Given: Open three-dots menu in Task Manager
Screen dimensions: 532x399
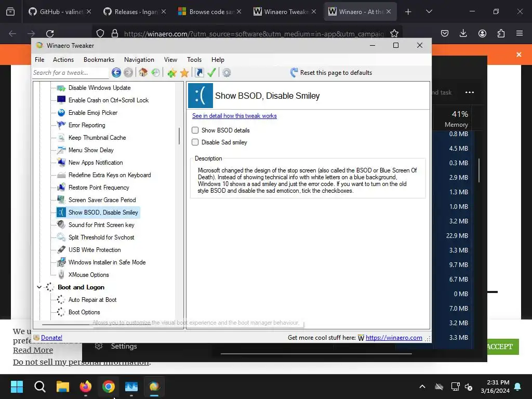Looking at the screenshot, I should (470, 92).
